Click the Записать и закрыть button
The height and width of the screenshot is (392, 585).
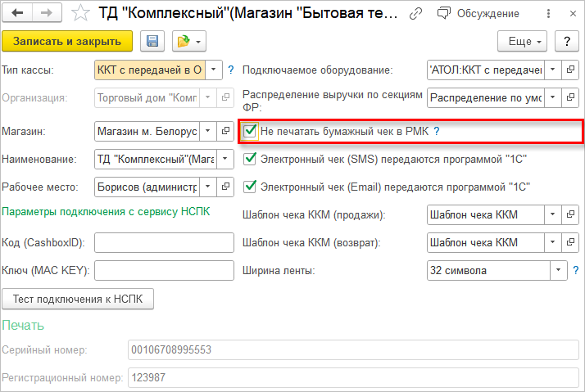coord(68,41)
